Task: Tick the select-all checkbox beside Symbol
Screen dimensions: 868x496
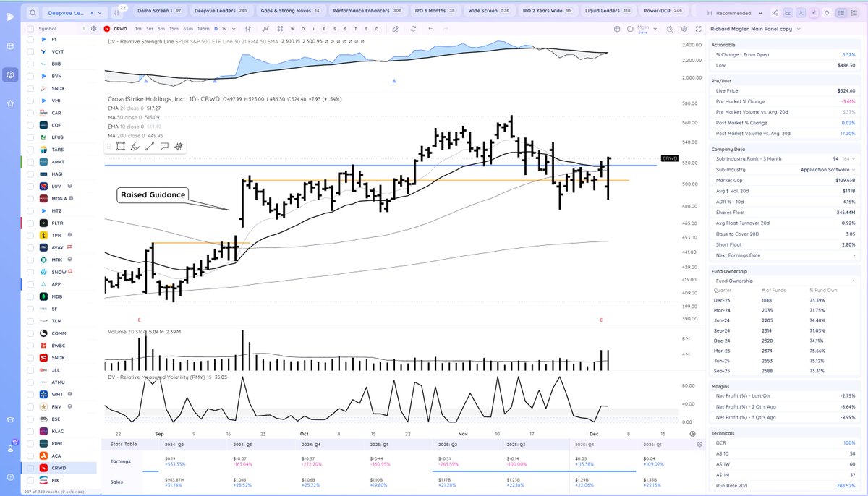Action: click(x=30, y=28)
